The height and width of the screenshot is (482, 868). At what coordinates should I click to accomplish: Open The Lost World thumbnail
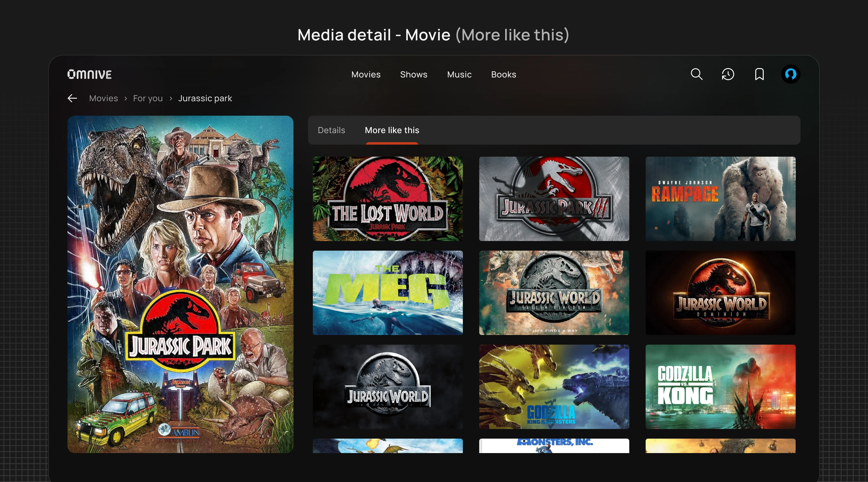tap(388, 199)
